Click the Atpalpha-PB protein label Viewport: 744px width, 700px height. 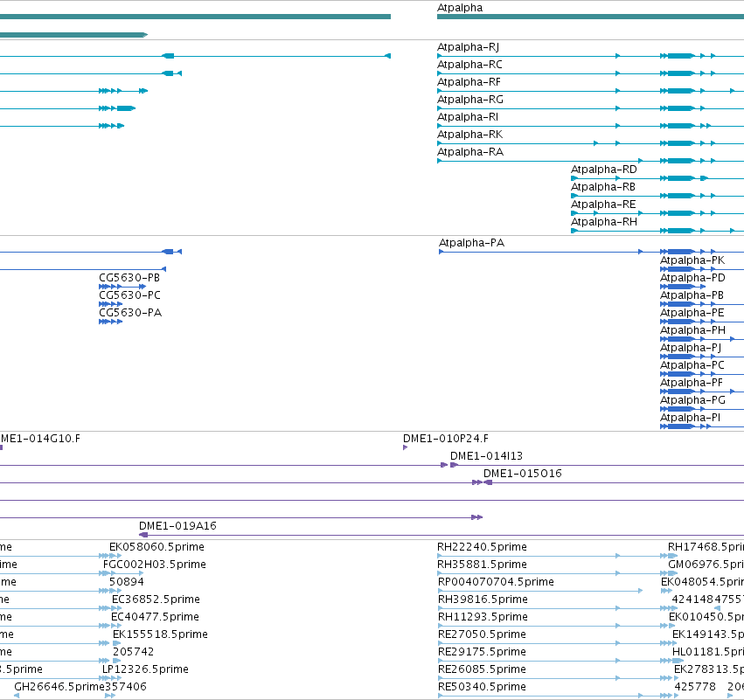click(692, 296)
